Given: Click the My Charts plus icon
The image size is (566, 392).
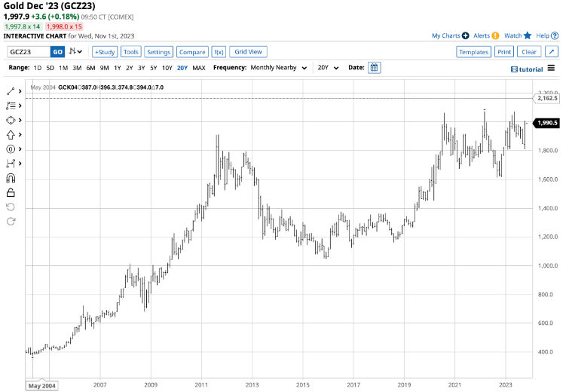Looking at the screenshot, I should click(x=466, y=35).
